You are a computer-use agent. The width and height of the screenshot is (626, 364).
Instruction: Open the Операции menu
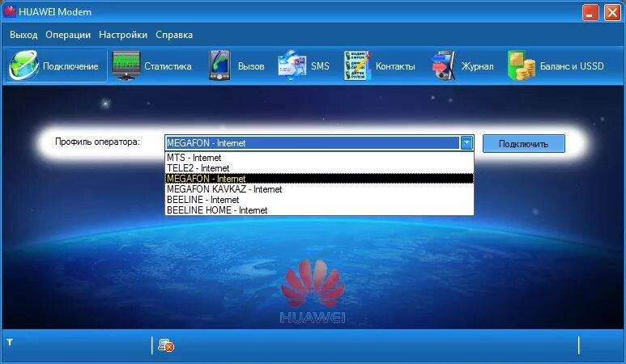point(68,35)
